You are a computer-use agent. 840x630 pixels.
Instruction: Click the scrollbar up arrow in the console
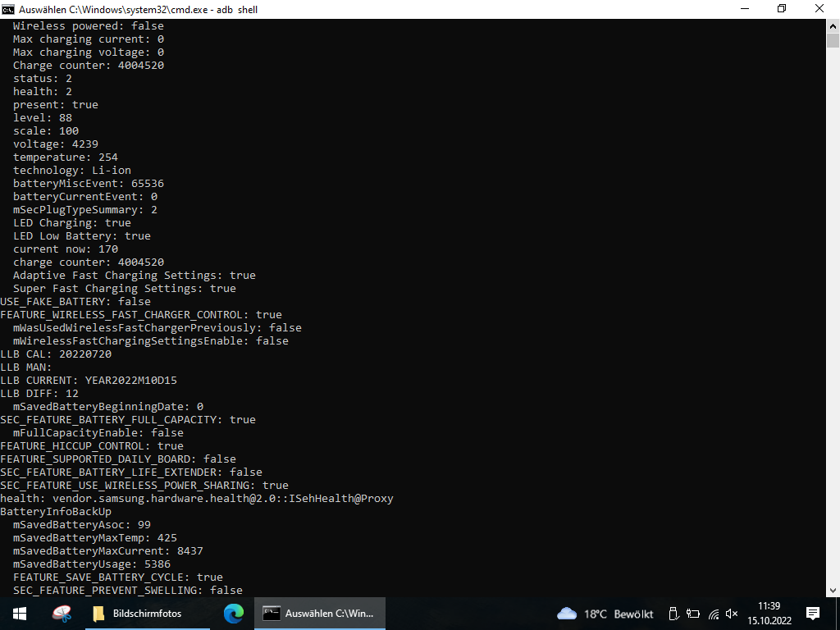click(x=833, y=25)
